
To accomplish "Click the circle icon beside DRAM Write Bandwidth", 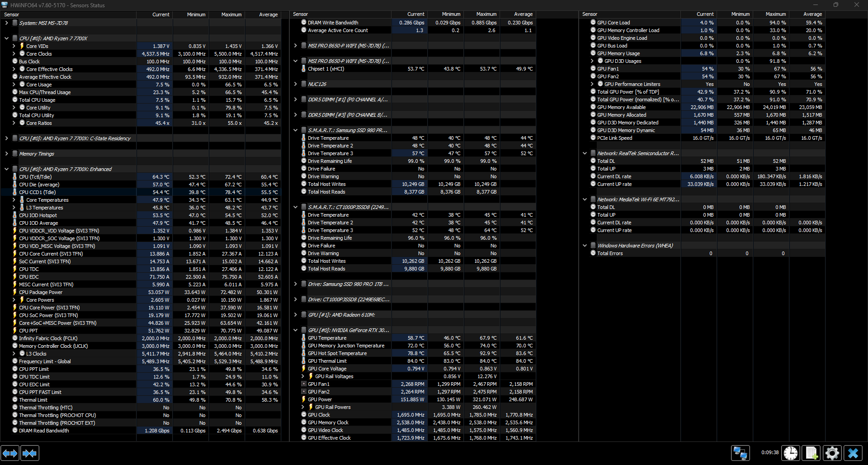I will point(304,22).
